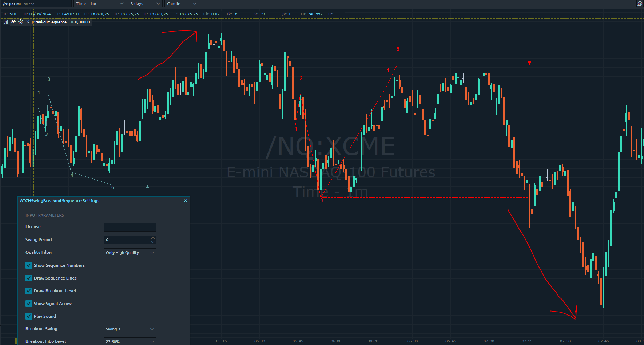Click the indicator value 0,00000
The width and height of the screenshot is (644, 345).
pyautogui.click(x=82, y=22)
